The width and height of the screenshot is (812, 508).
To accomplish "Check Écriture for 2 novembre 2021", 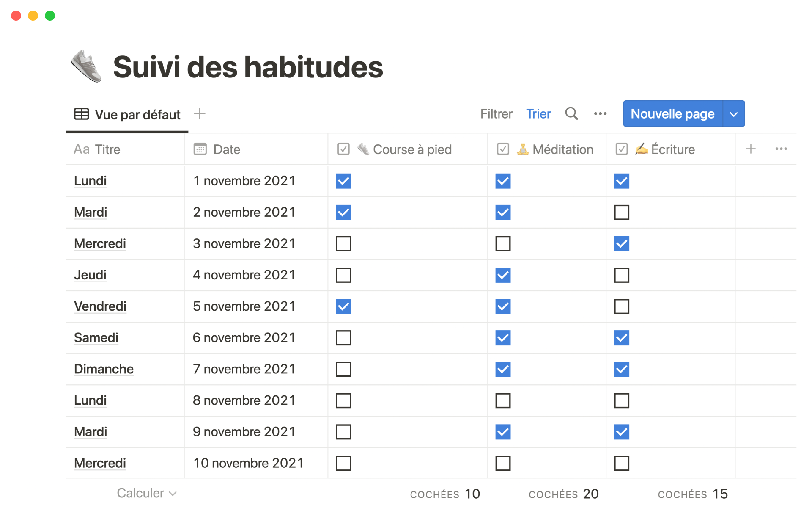I will coord(621,213).
